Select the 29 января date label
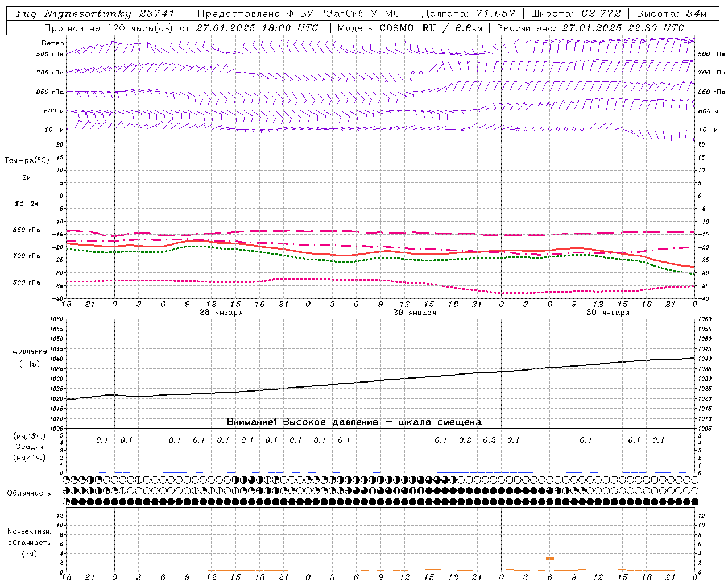The image size is (728, 582). point(415,313)
